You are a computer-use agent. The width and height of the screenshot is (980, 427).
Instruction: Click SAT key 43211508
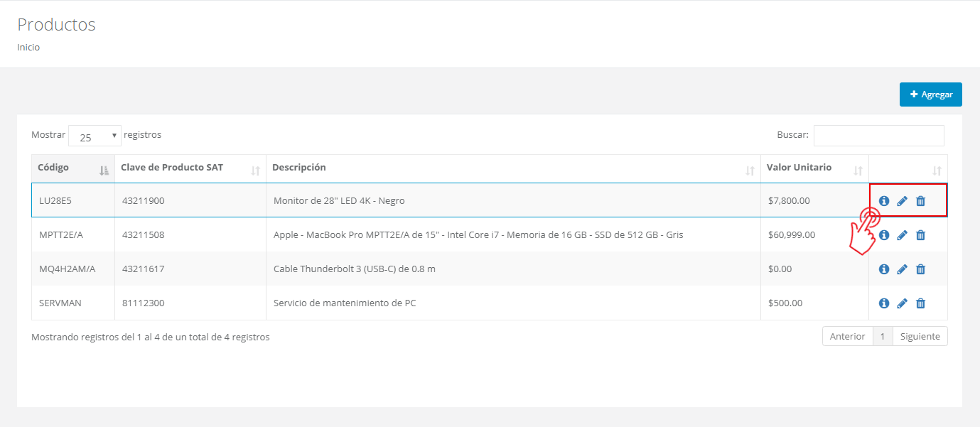click(x=143, y=235)
